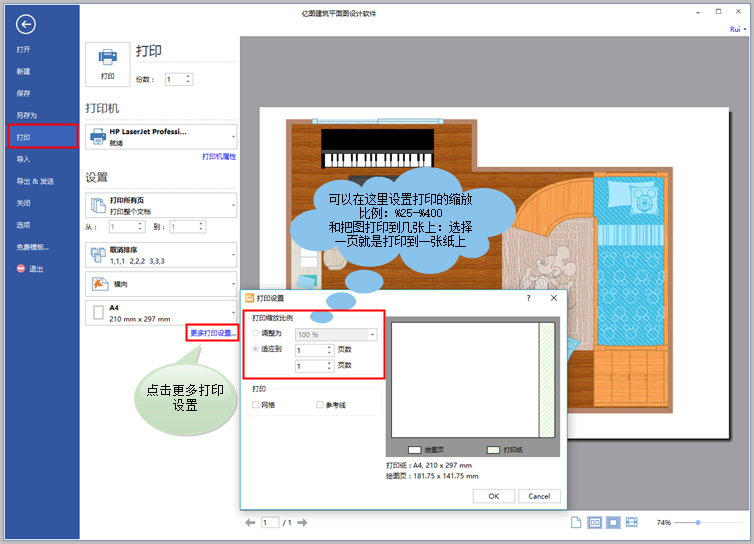The width and height of the screenshot is (754, 544).
Task: Enable the 网格 checkbox
Action: [x=256, y=405]
